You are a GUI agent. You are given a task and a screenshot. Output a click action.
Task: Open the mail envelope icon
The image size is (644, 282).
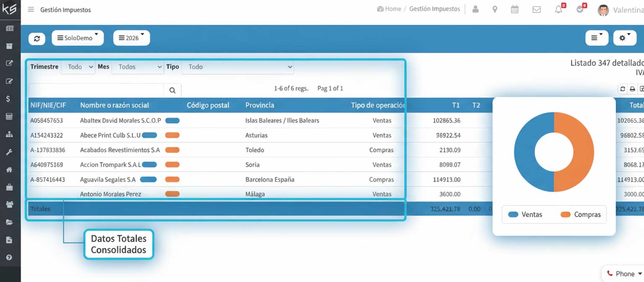(536, 9)
